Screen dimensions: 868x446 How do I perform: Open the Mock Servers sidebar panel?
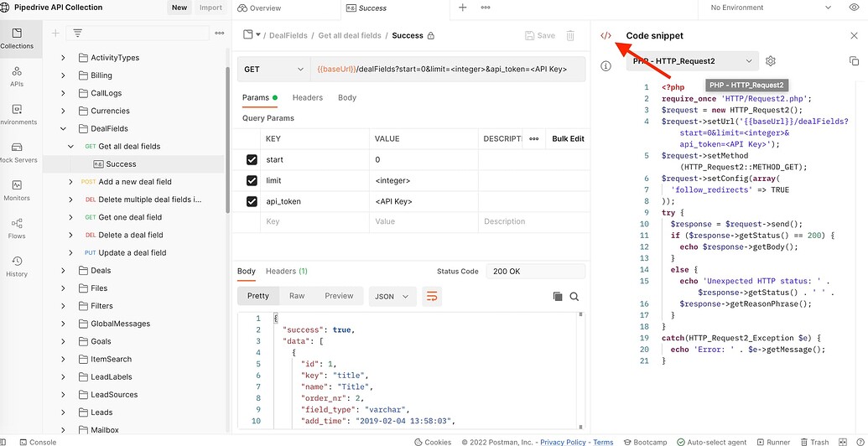pyautogui.click(x=17, y=153)
